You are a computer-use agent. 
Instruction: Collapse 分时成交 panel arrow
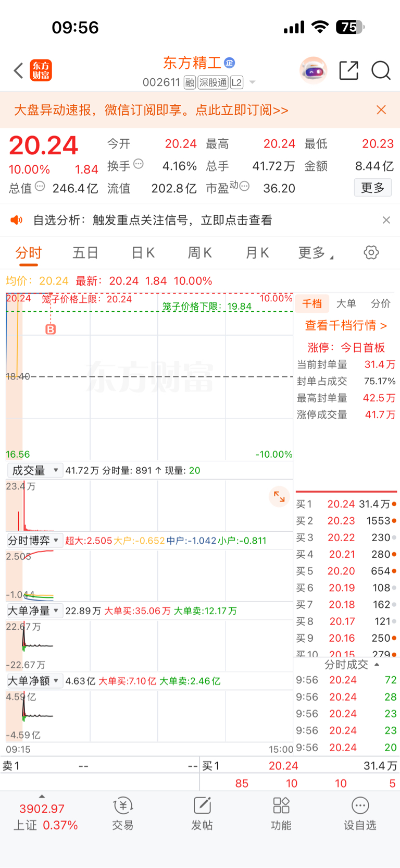click(377, 665)
